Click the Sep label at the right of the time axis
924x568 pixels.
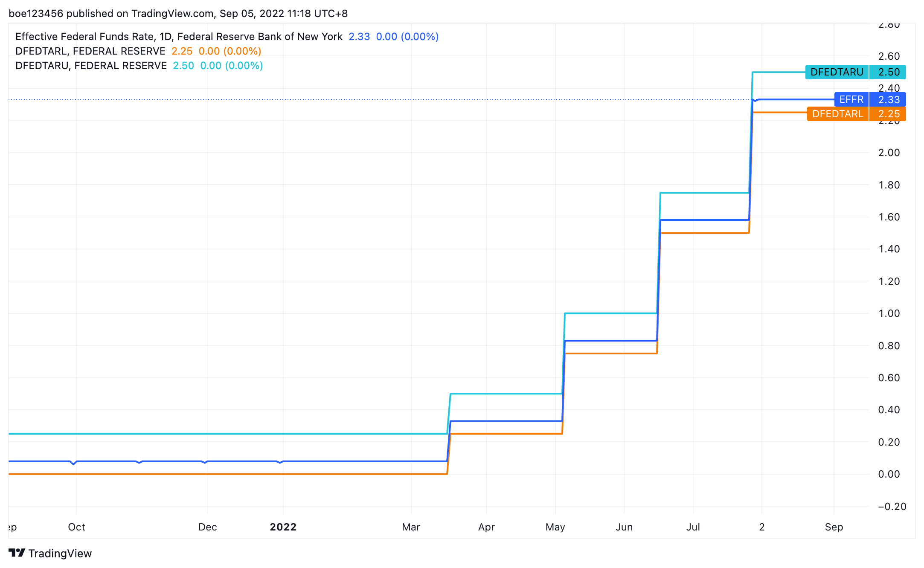pyautogui.click(x=834, y=527)
